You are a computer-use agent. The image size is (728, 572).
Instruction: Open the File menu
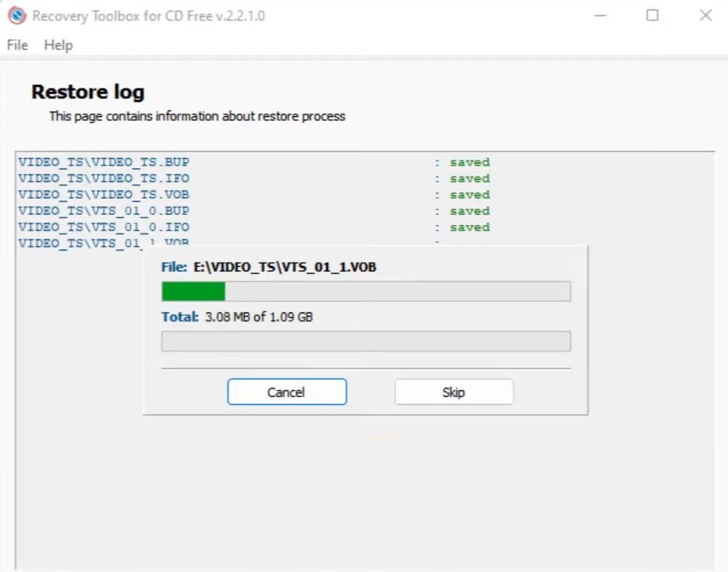(x=17, y=45)
